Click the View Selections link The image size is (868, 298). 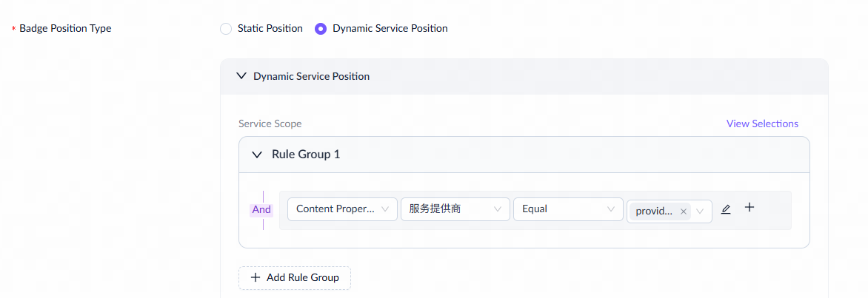(x=762, y=123)
